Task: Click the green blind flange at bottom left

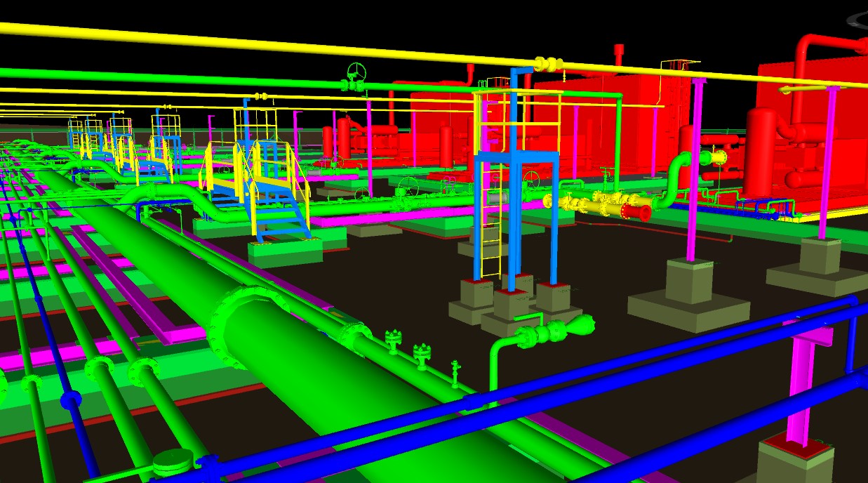Action: pyautogui.click(x=173, y=461)
